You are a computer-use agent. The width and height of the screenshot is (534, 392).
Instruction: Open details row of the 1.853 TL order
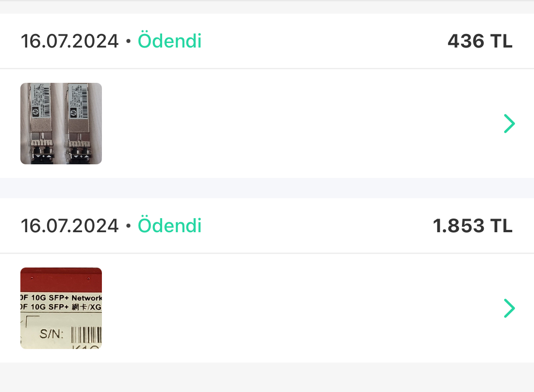point(267,308)
